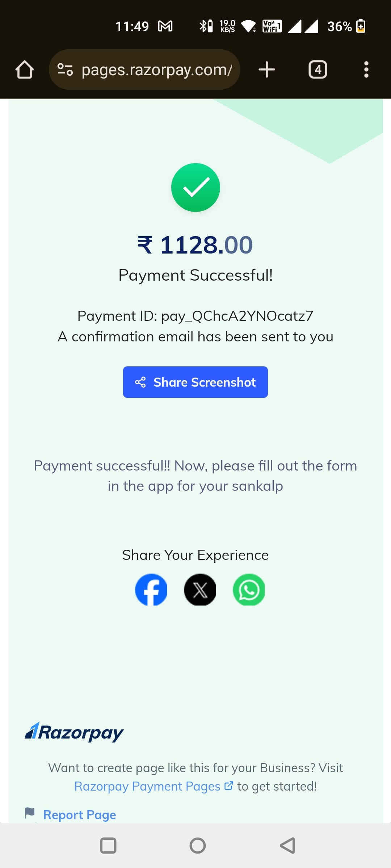
Task: Tap the browser home icon
Action: (25, 69)
